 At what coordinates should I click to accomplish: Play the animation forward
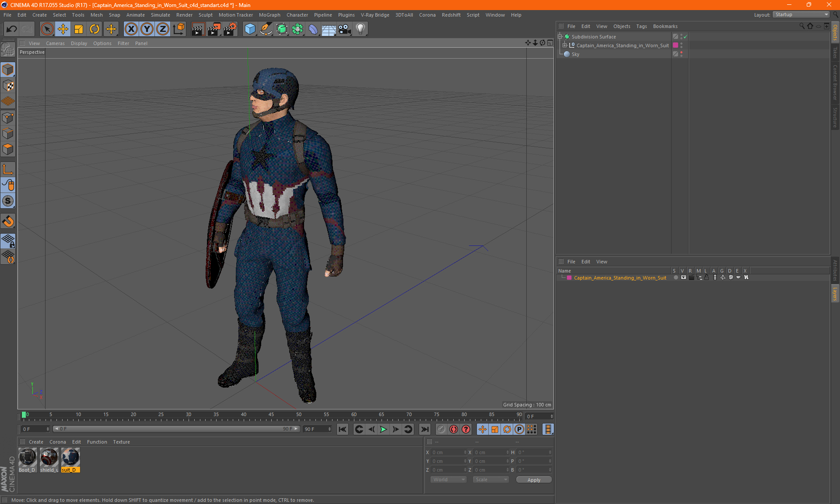click(x=383, y=429)
